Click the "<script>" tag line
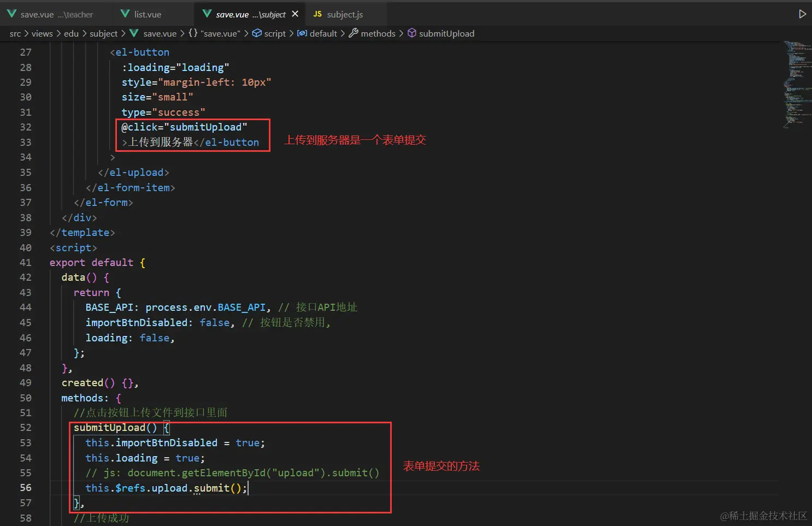 coord(73,248)
